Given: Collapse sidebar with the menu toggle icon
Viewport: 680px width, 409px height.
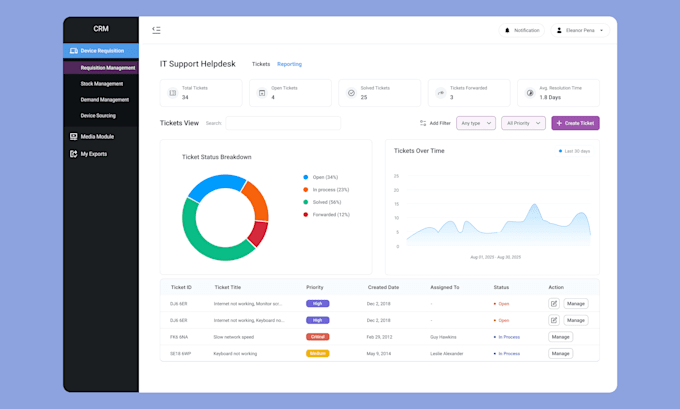Looking at the screenshot, I should coord(156,30).
